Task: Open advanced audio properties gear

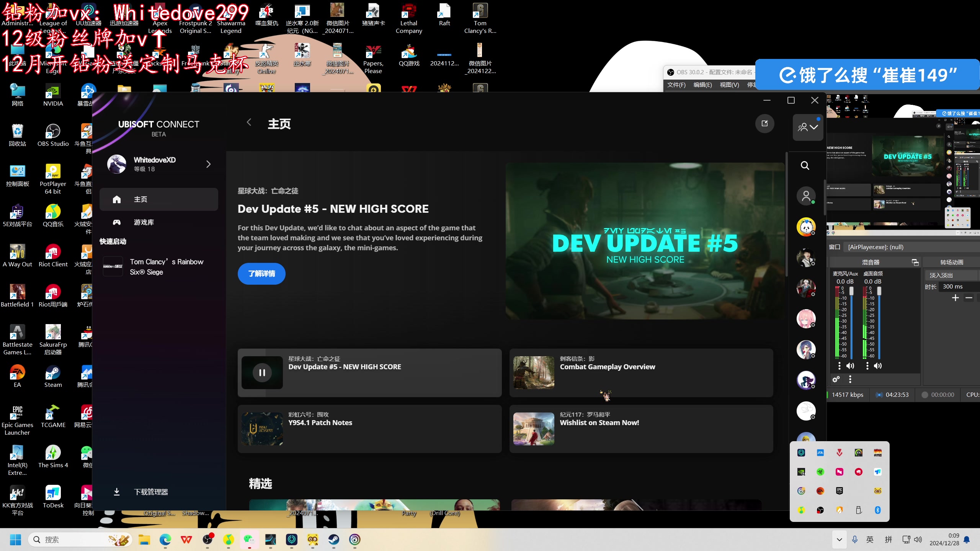Action: (836, 379)
